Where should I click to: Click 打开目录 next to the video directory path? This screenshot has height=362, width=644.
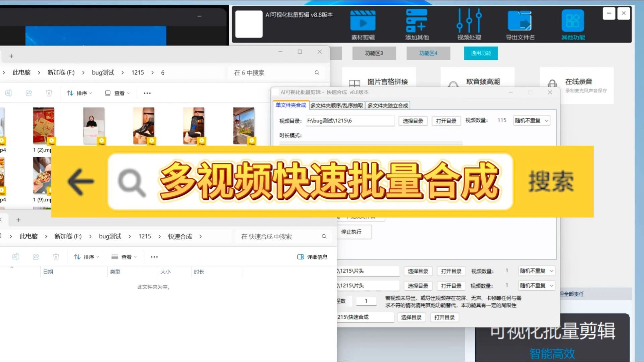coord(446,121)
